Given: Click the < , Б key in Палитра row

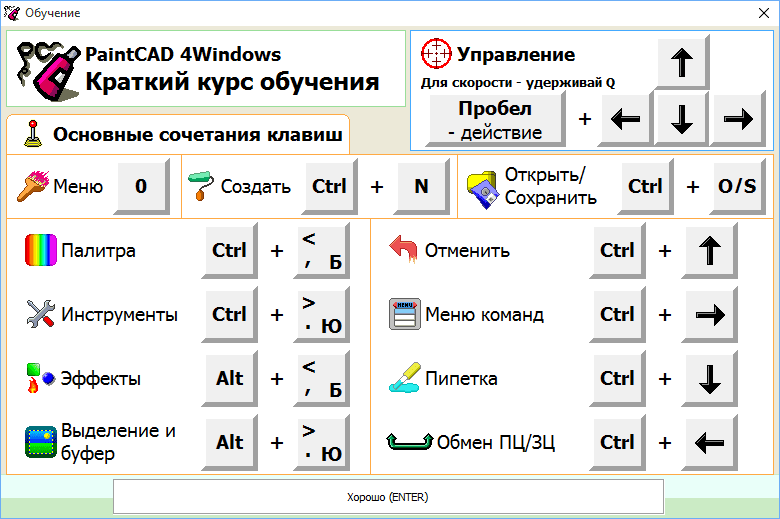Looking at the screenshot, I should [x=321, y=250].
